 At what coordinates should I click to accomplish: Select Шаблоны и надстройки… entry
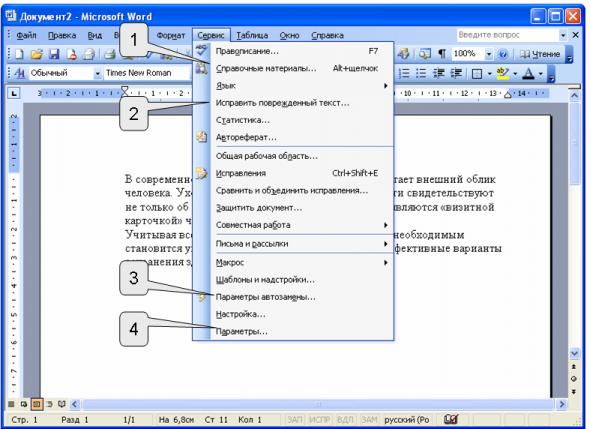click(x=293, y=280)
